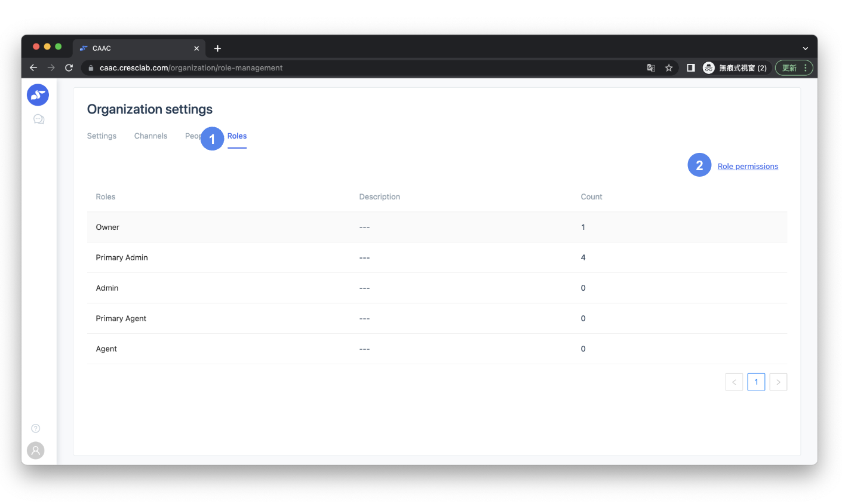Image resolution: width=842 pixels, height=504 pixels.
Task: Open the user profile avatar icon
Action: pos(36,450)
